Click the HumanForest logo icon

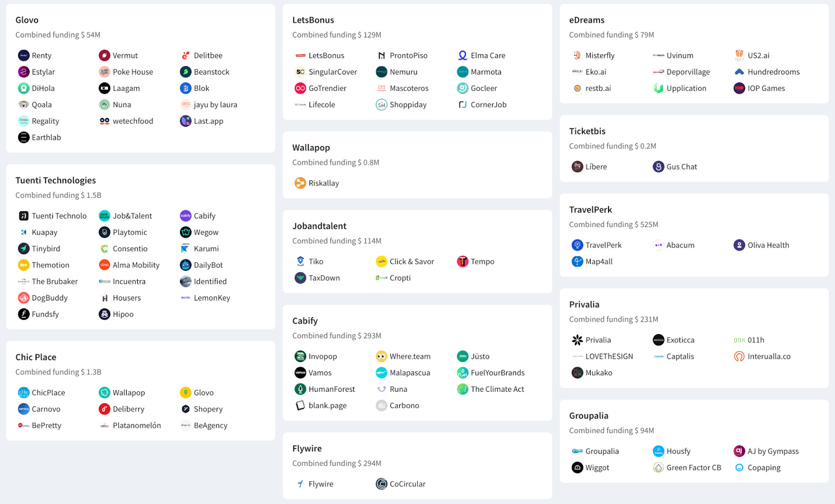point(300,389)
